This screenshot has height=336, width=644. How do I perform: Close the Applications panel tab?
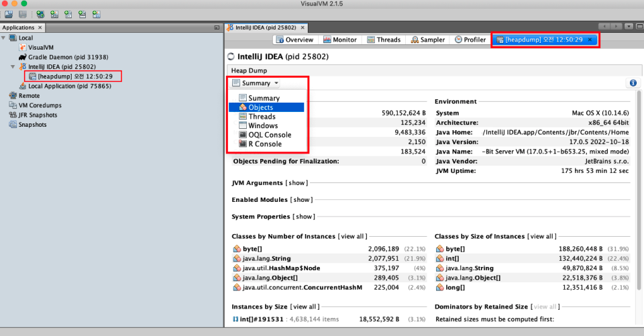(x=40, y=27)
